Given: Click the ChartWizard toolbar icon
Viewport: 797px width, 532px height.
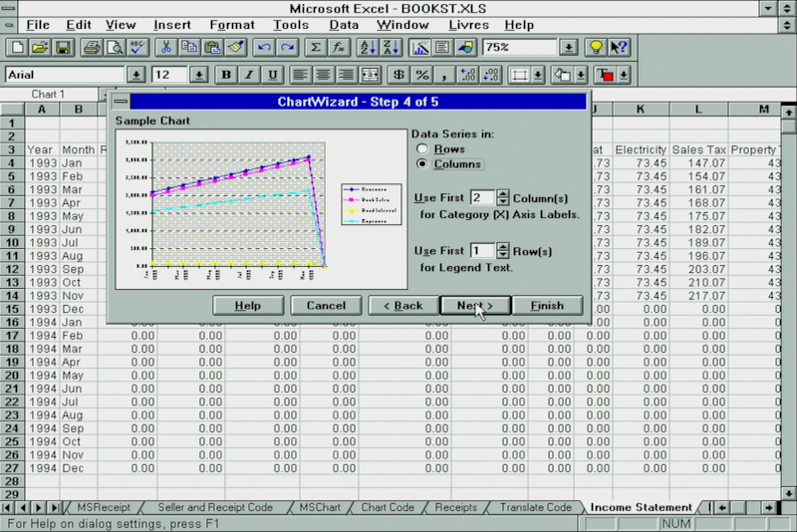Looking at the screenshot, I should [419, 47].
